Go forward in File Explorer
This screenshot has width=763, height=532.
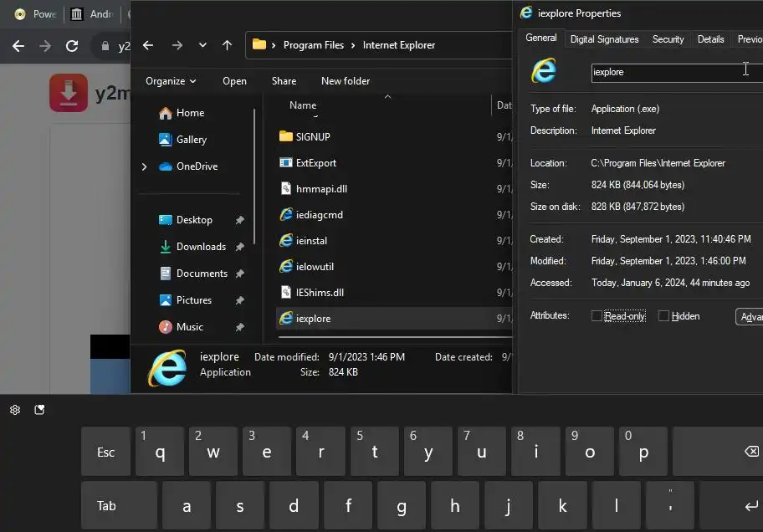177,45
